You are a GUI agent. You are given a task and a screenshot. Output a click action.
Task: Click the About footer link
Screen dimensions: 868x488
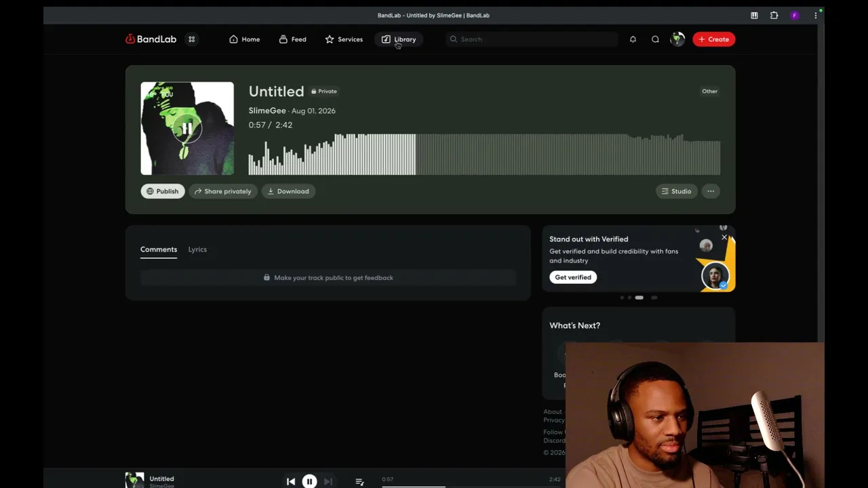point(553,411)
